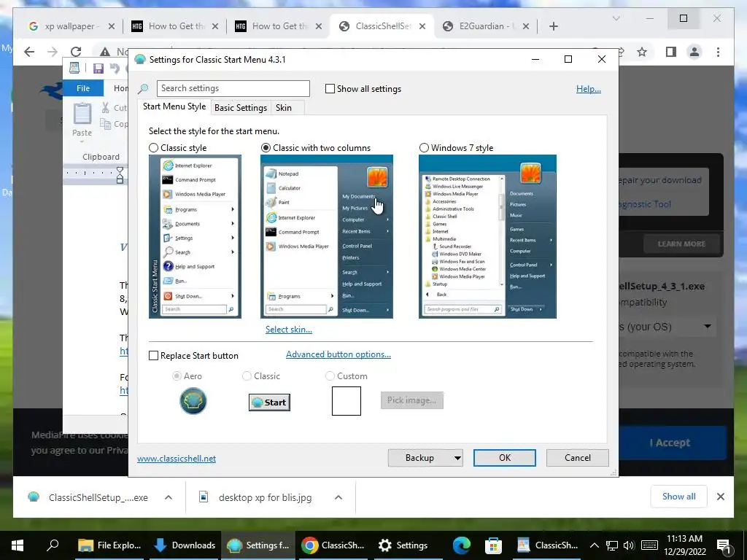The width and height of the screenshot is (747, 560).
Task: Enable Show all settings checkbox
Action: pyautogui.click(x=330, y=88)
